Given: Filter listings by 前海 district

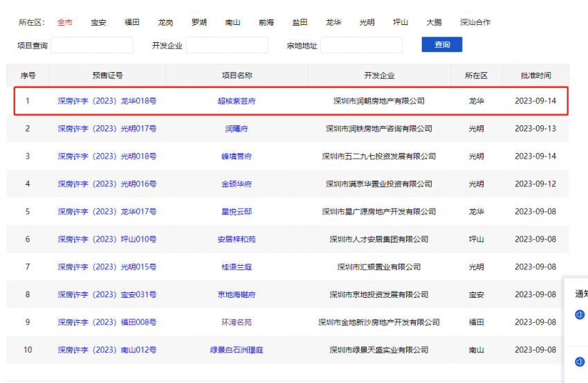Looking at the screenshot, I should 266,22.
